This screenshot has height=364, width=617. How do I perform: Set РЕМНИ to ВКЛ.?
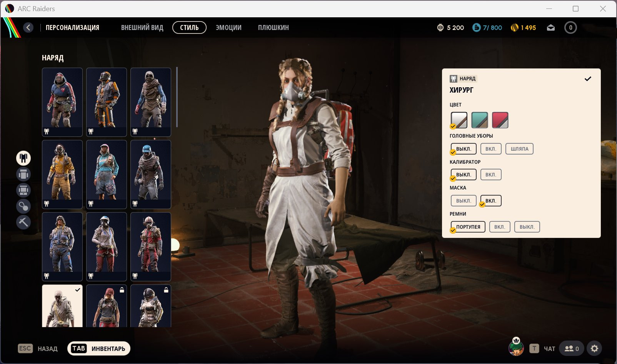[x=500, y=227]
